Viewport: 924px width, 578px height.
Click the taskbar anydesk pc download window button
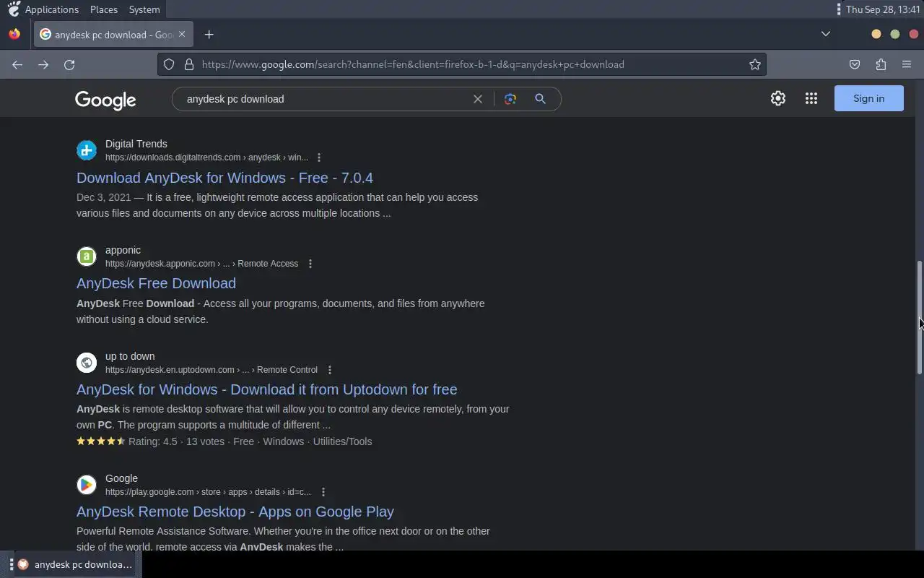tap(75, 564)
